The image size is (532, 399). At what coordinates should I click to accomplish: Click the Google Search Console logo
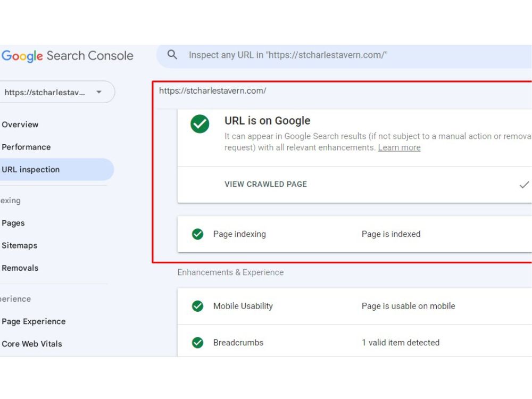click(x=67, y=56)
